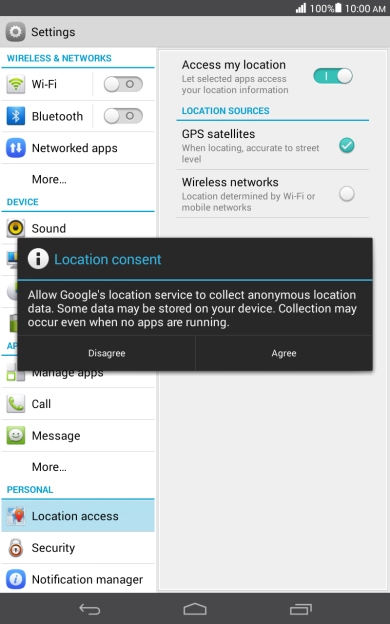Open the Security padlock icon
The image size is (390, 624).
pyautogui.click(x=16, y=548)
